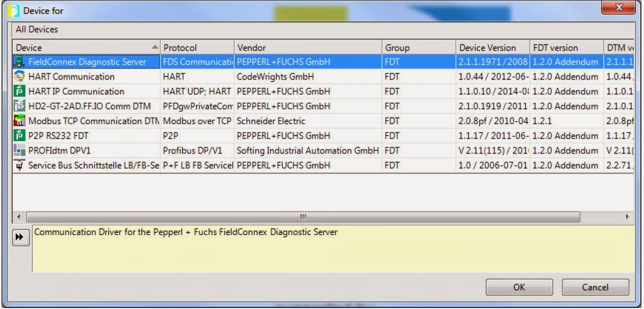Expand description panel with double-arrow button
Viewport: 644px width, 309px height.
(x=20, y=237)
